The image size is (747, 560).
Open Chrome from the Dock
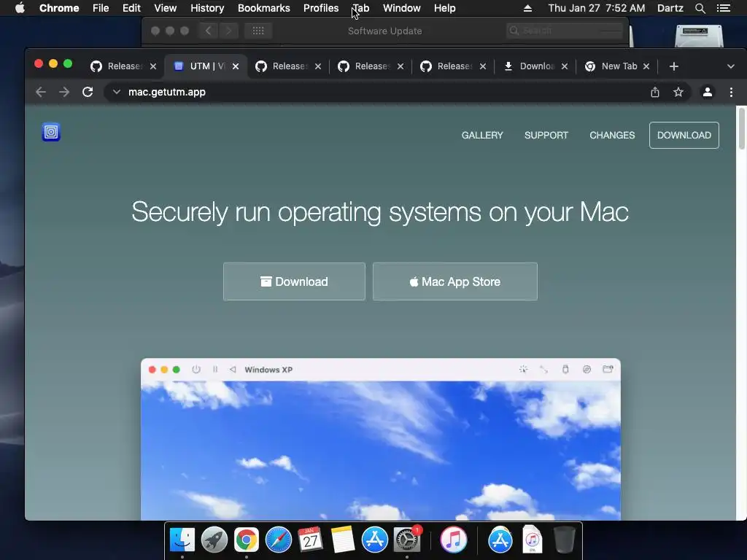(247, 540)
